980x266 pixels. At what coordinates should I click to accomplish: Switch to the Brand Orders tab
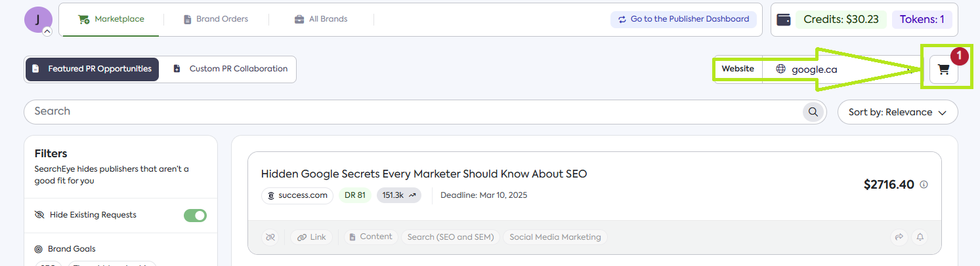click(x=216, y=19)
